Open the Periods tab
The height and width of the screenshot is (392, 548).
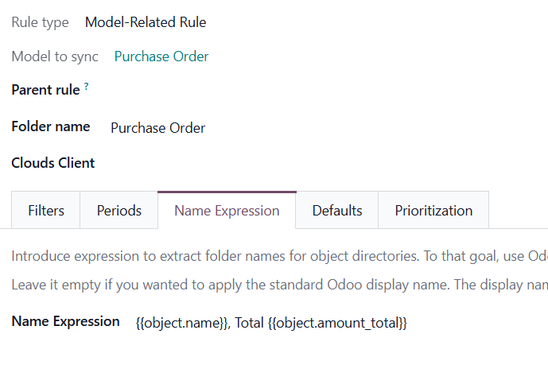click(x=119, y=211)
